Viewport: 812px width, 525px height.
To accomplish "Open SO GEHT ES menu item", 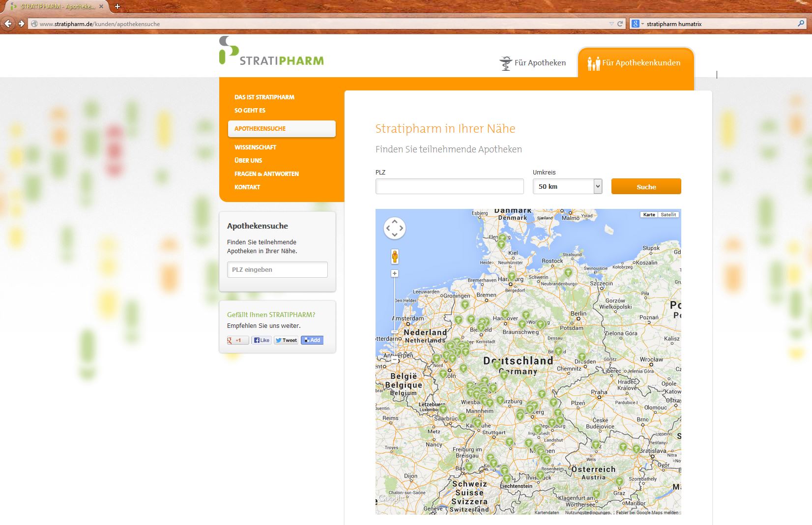I will [x=250, y=111].
